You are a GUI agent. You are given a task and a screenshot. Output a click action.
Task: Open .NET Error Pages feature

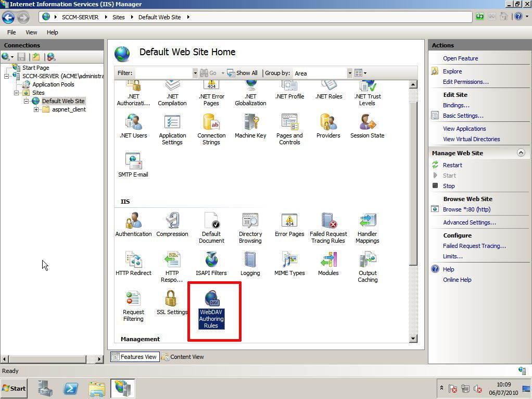click(x=211, y=94)
